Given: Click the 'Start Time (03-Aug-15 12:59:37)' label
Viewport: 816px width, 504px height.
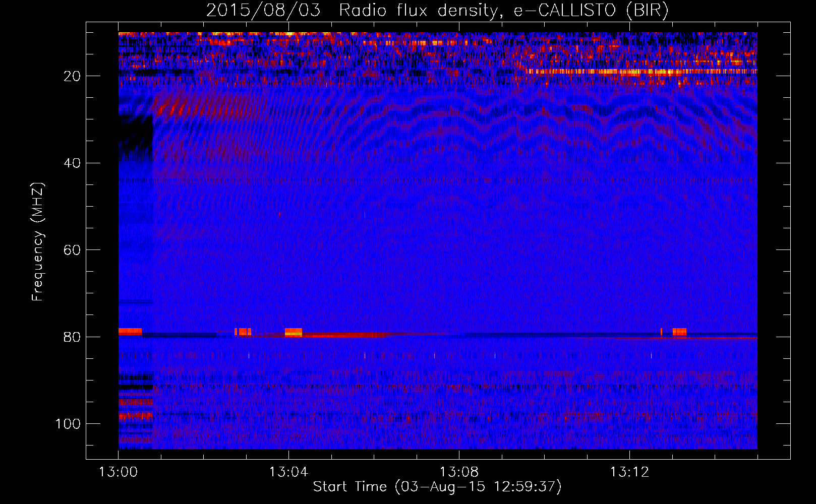Looking at the screenshot, I should click(x=437, y=487).
